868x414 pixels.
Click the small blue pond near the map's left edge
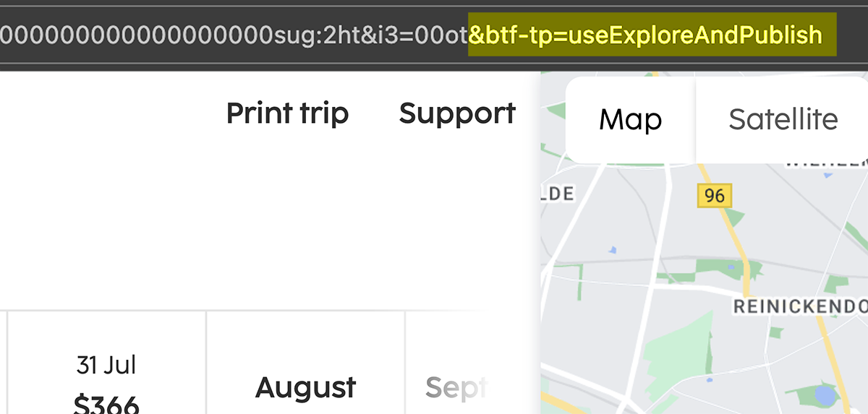[613, 250]
